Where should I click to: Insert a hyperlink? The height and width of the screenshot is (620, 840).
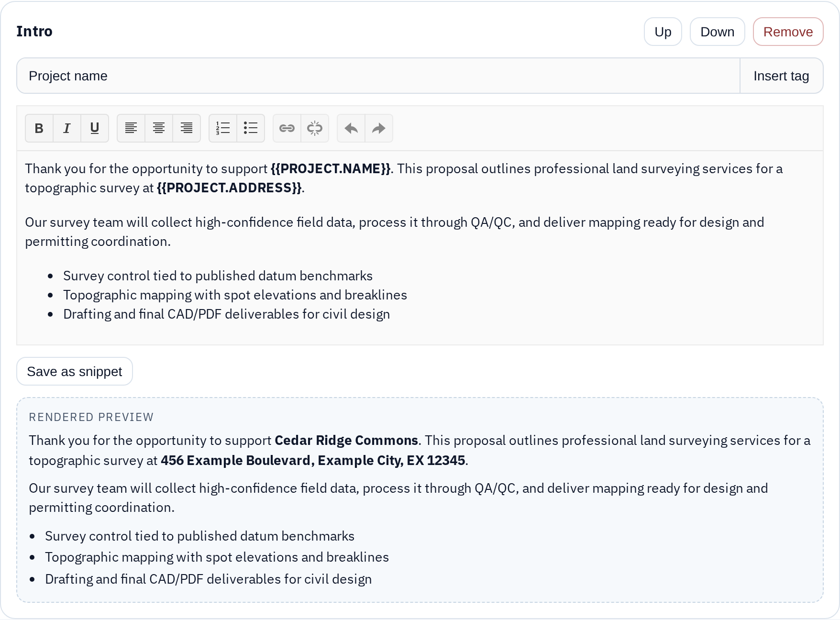coord(287,128)
